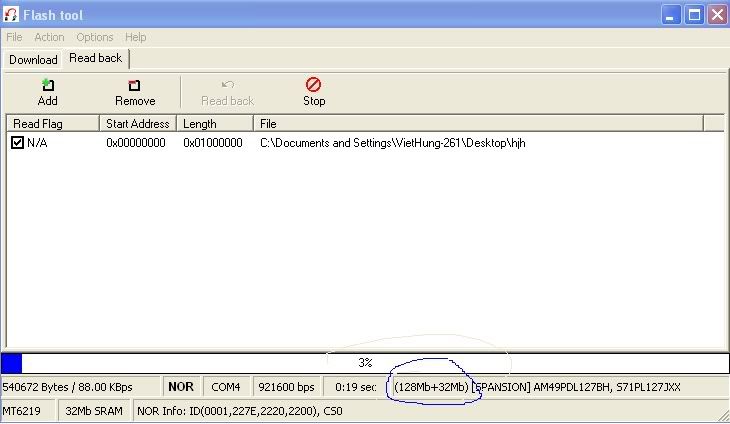Click the Add icon in toolbar
The image size is (730, 424).
coord(47,86)
